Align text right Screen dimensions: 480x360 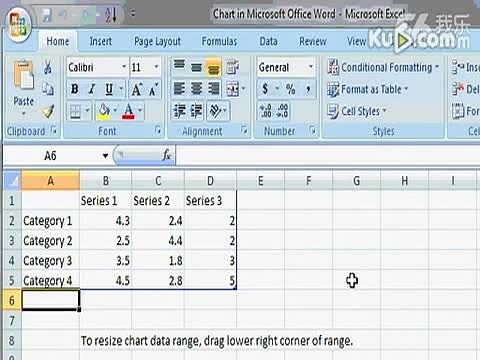213,89
